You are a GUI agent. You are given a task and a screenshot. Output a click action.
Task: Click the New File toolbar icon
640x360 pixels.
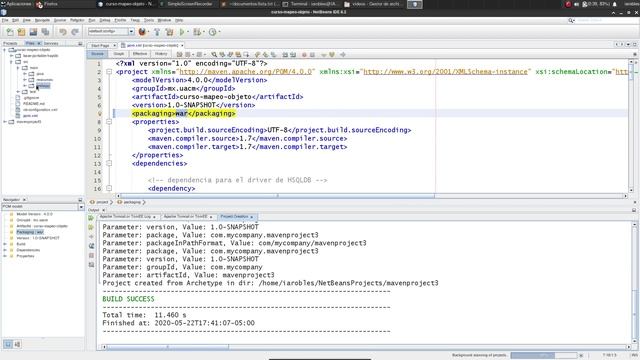click(10, 32)
